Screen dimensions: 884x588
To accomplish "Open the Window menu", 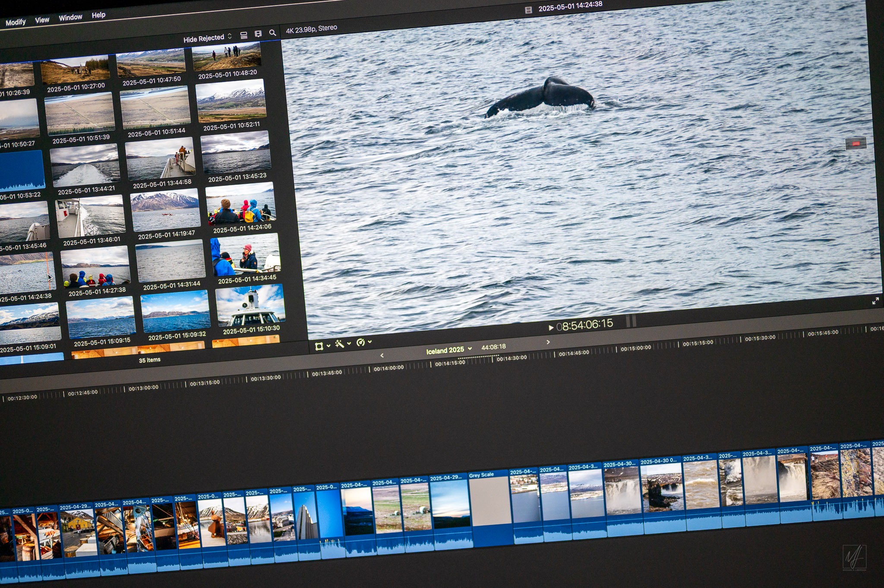I will 70,18.
